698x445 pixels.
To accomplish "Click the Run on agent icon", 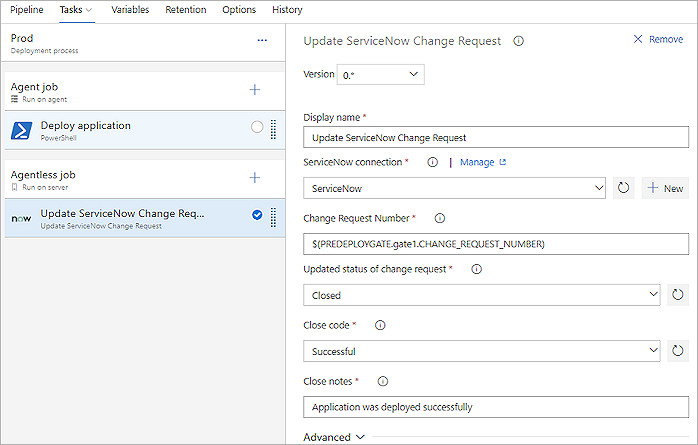I will pyautogui.click(x=15, y=99).
